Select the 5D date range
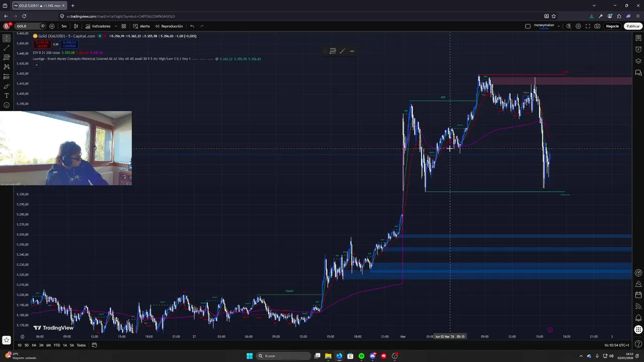Image resolution: width=644 pixels, height=362 pixels. point(27,345)
